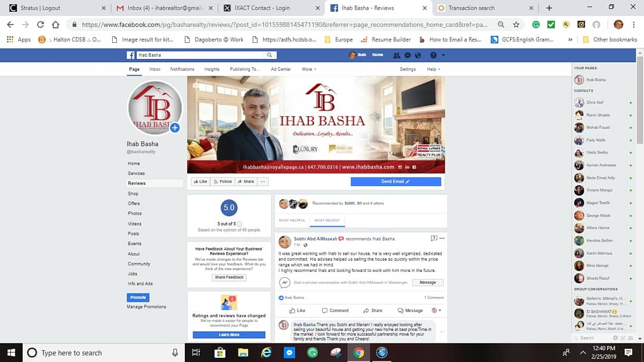644x362 pixels.
Task: Open Chrome menu three-dot icon
Action: 634,24
